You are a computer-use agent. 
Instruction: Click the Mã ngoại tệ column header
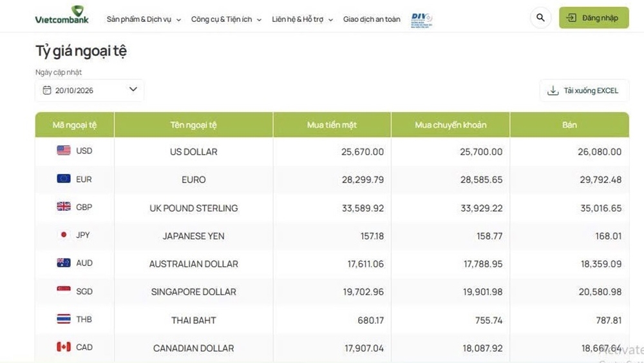pos(74,125)
